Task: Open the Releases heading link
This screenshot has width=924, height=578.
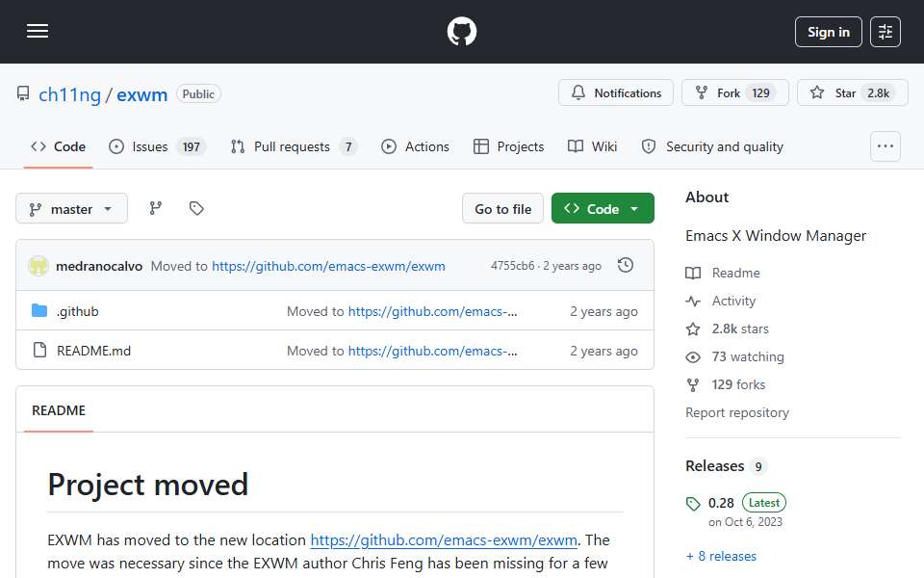Action: (714, 466)
